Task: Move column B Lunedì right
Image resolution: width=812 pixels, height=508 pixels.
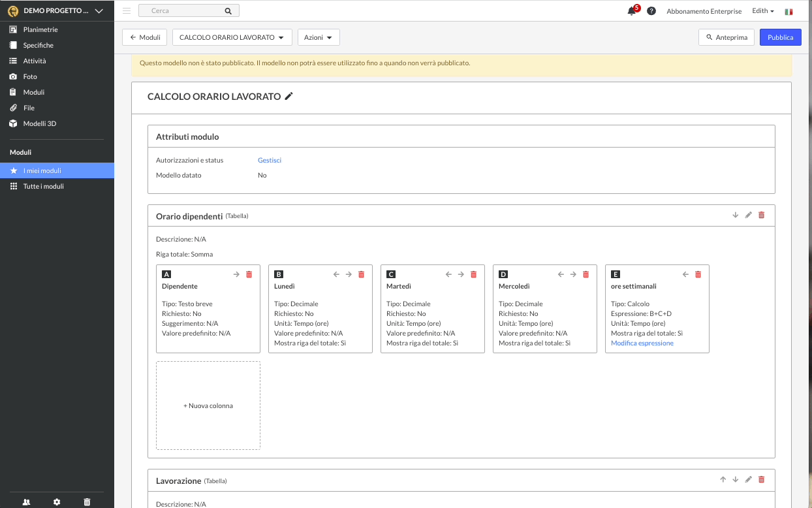Action: coord(349,274)
